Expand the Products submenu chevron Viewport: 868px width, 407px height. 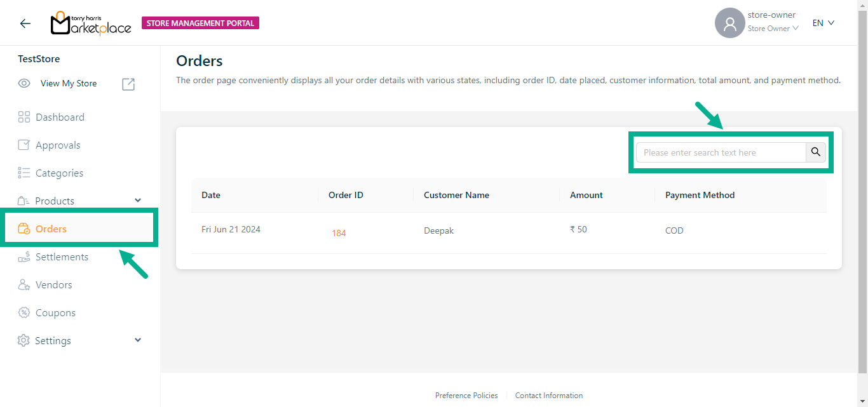tap(138, 201)
